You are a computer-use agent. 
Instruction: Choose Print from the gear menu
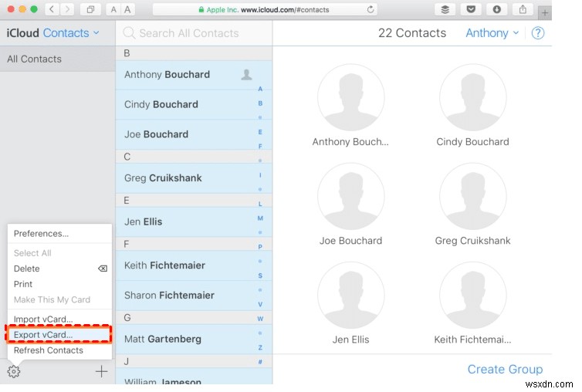tap(59, 284)
